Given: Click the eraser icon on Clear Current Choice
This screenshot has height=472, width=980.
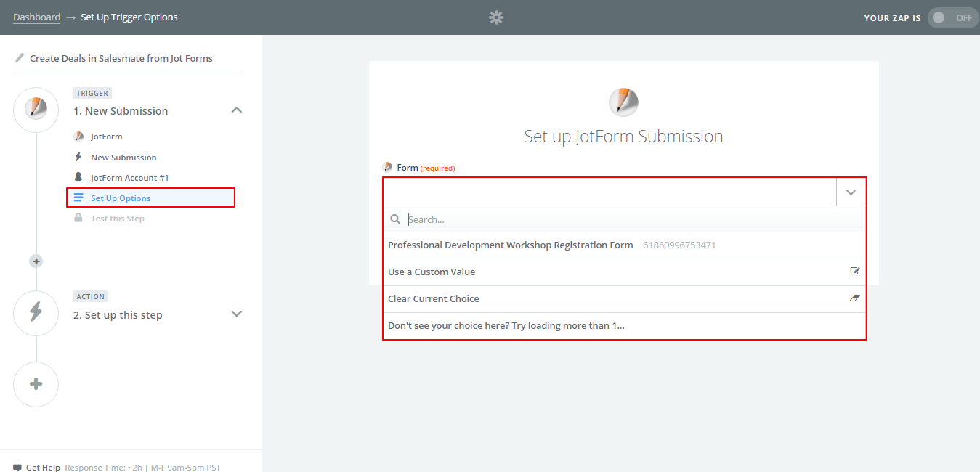Looking at the screenshot, I should [x=855, y=298].
